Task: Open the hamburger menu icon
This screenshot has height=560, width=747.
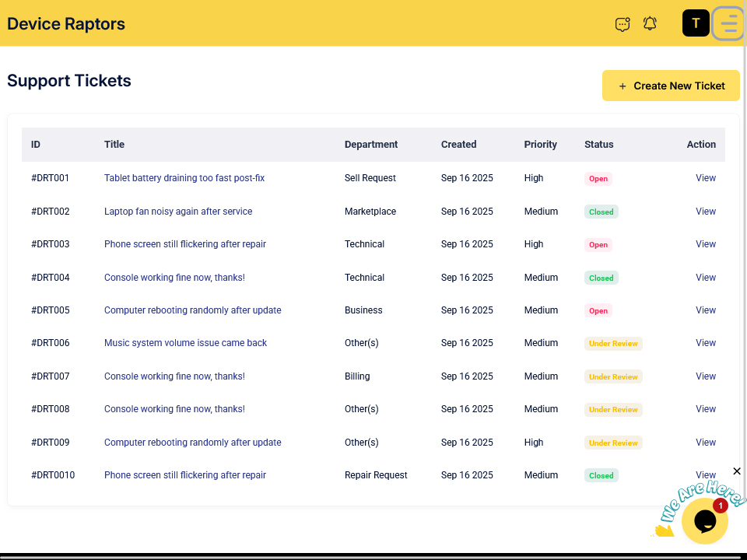Action: (x=728, y=23)
